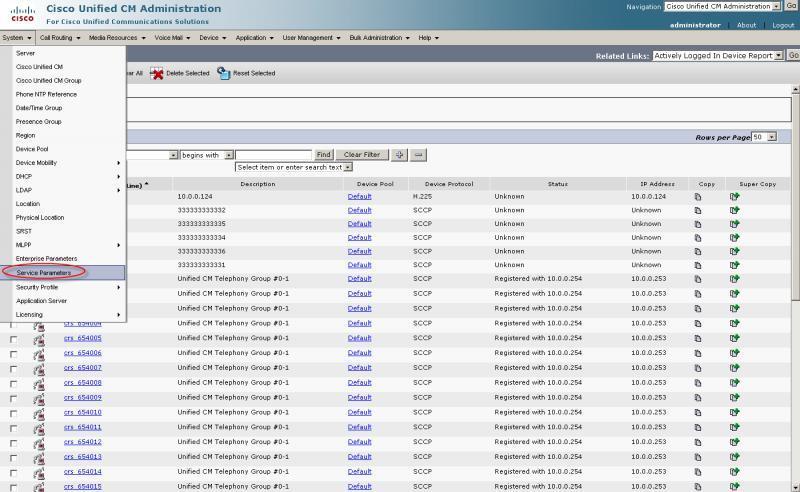Click the Super Copy icon in the crs_654015 row
800x492 pixels.
[x=734, y=486]
